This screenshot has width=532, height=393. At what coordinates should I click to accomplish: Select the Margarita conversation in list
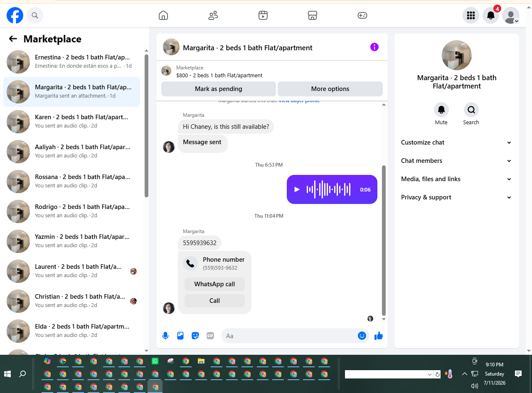pyautogui.click(x=71, y=92)
